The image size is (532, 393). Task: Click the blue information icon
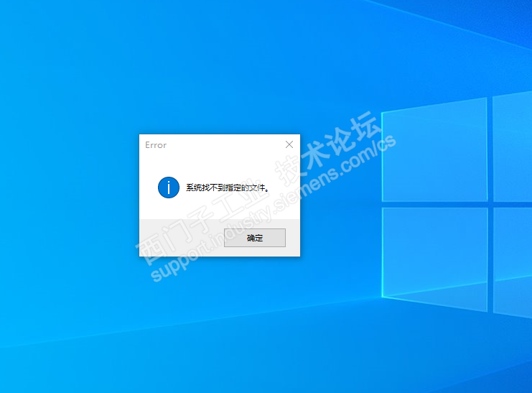(169, 188)
